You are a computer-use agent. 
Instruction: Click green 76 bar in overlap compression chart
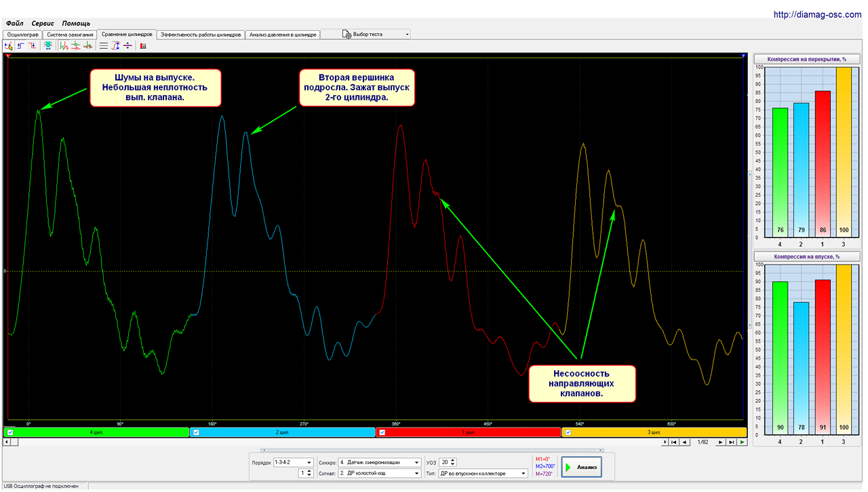click(x=780, y=172)
